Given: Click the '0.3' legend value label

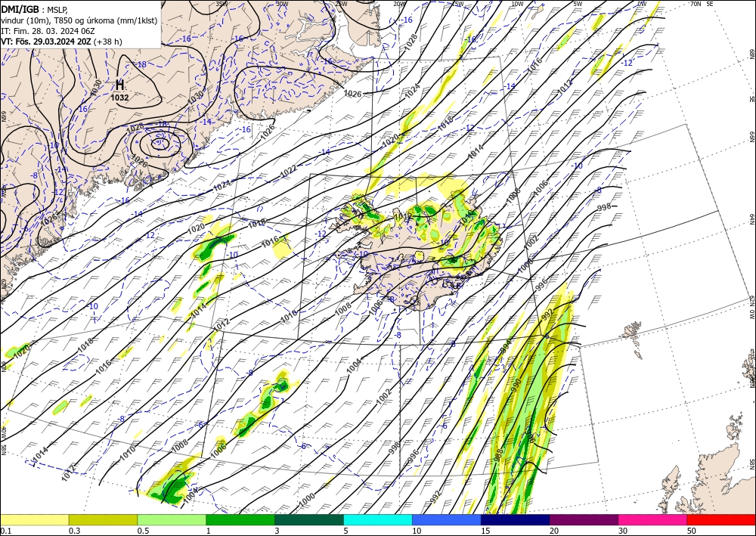Looking at the screenshot, I should pos(74,531).
